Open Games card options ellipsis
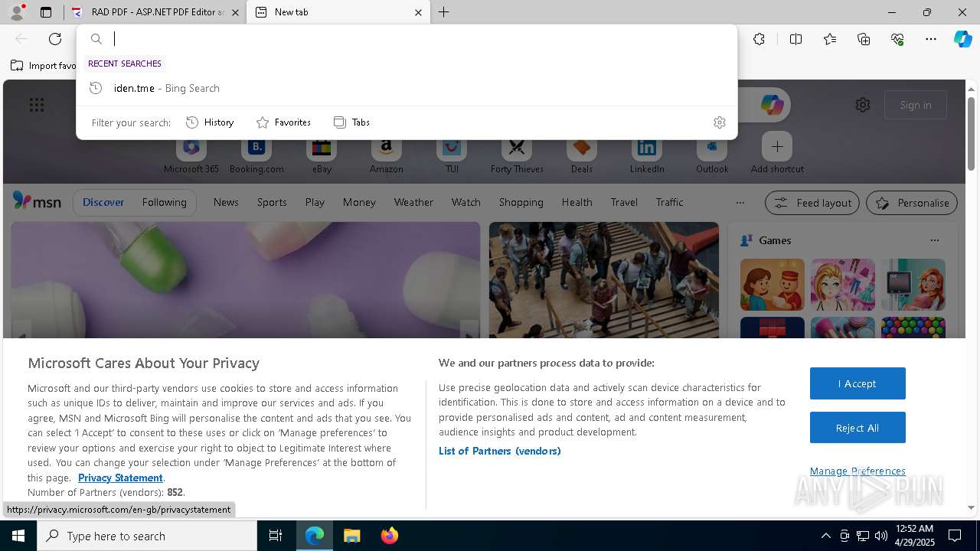The width and height of the screenshot is (980, 551). (934, 240)
